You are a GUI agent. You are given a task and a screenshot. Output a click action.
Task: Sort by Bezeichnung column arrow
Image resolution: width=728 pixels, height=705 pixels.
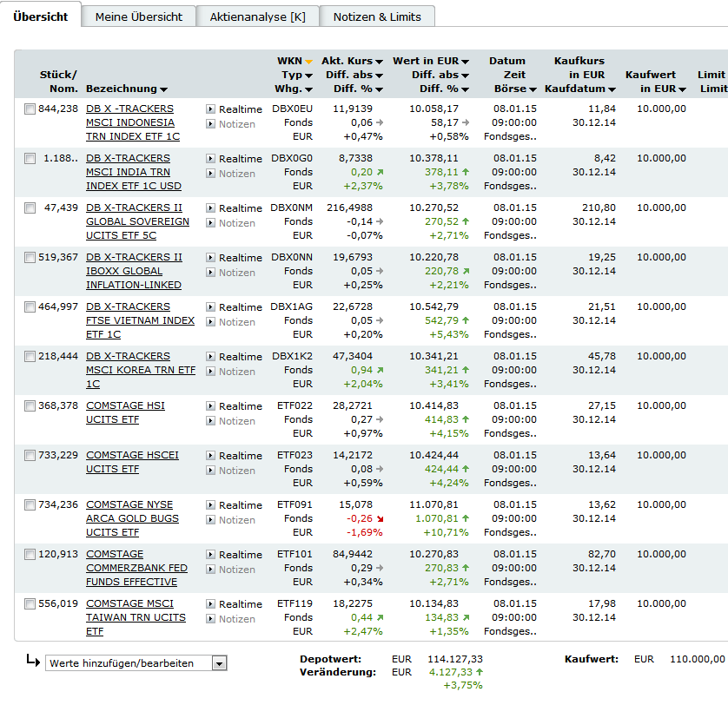(163, 89)
